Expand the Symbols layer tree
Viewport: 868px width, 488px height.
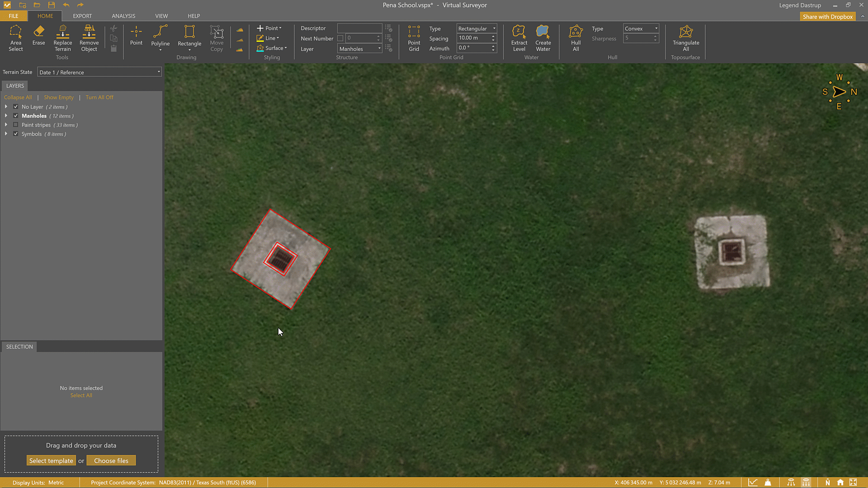[6, 134]
